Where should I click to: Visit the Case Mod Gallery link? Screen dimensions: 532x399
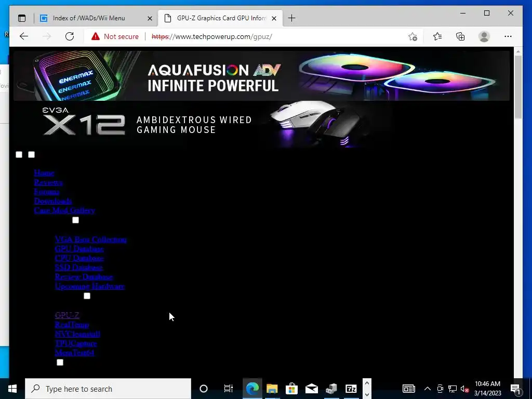64,210
